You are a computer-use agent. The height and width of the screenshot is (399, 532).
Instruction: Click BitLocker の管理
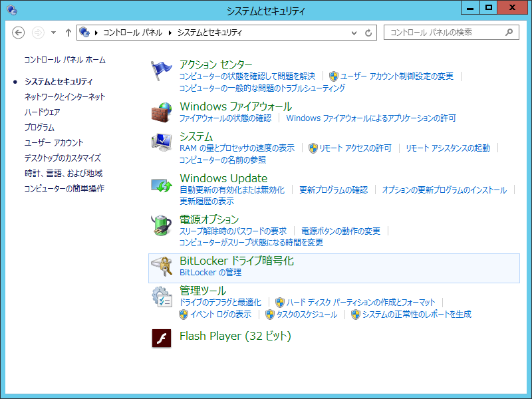tap(210, 273)
